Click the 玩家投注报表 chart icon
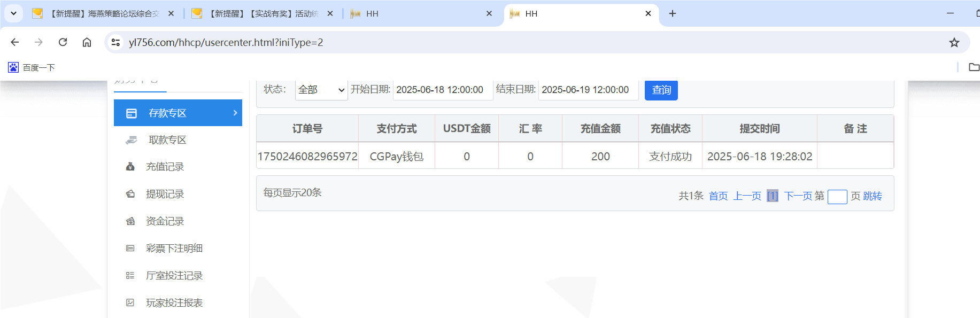 130,303
